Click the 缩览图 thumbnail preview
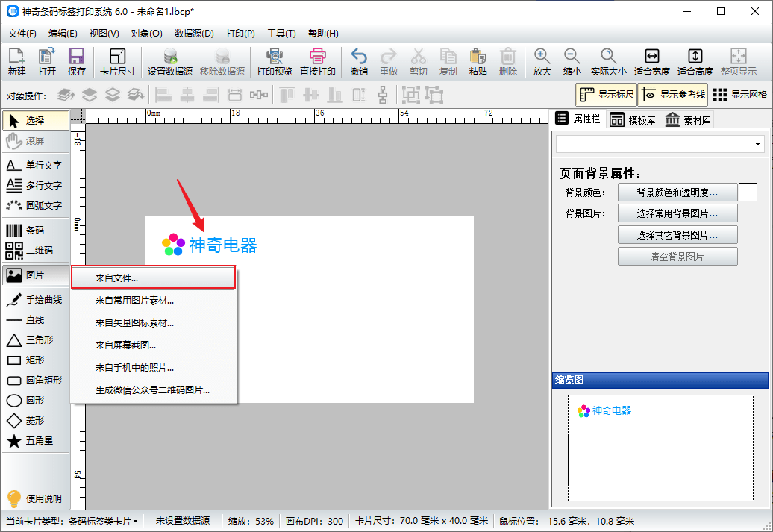The width and height of the screenshot is (773, 532). coord(660,447)
